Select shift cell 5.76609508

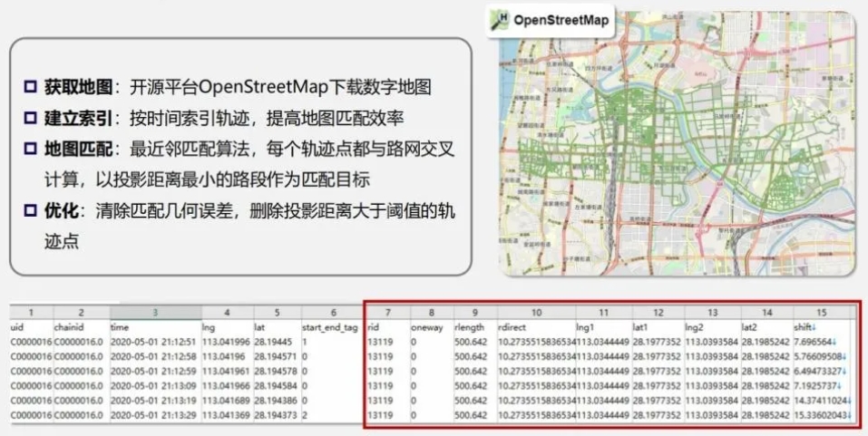(x=822, y=356)
